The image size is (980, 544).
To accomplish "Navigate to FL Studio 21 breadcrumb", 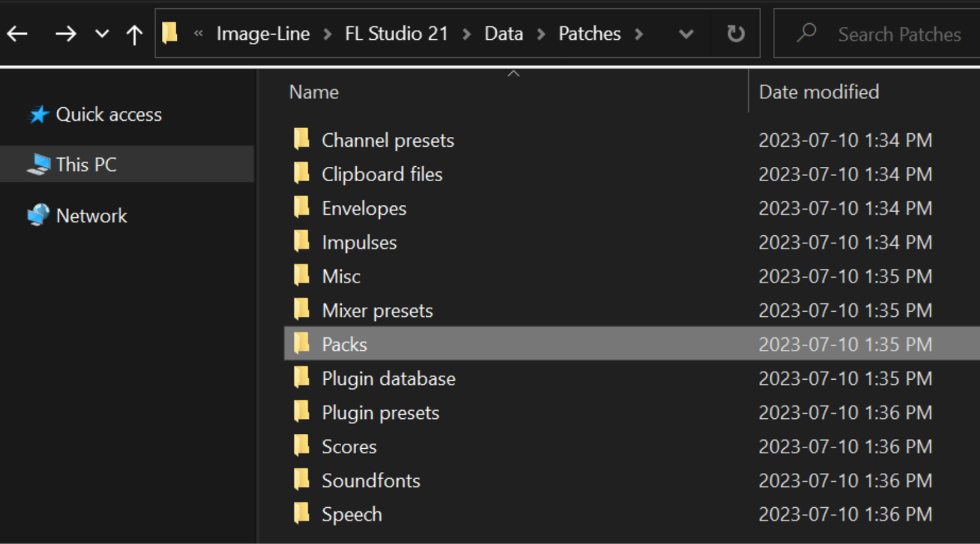I will (397, 34).
